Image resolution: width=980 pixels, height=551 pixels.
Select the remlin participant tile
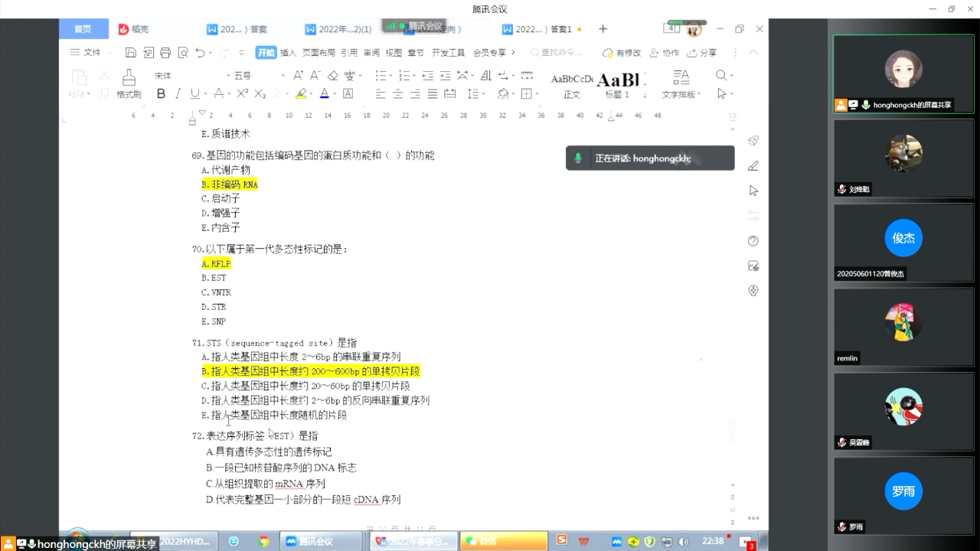903,326
